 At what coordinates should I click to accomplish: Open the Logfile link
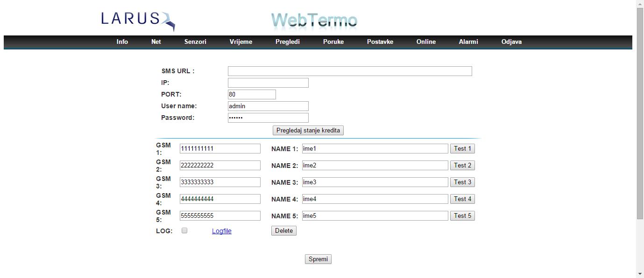(x=221, y=231)
